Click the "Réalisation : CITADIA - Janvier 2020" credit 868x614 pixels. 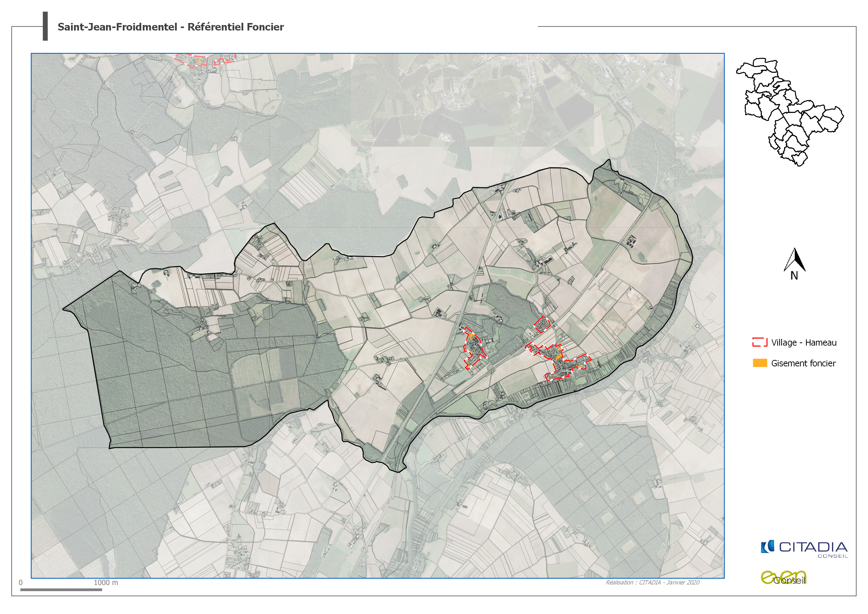pyautogui.click(x=652, y=582)
